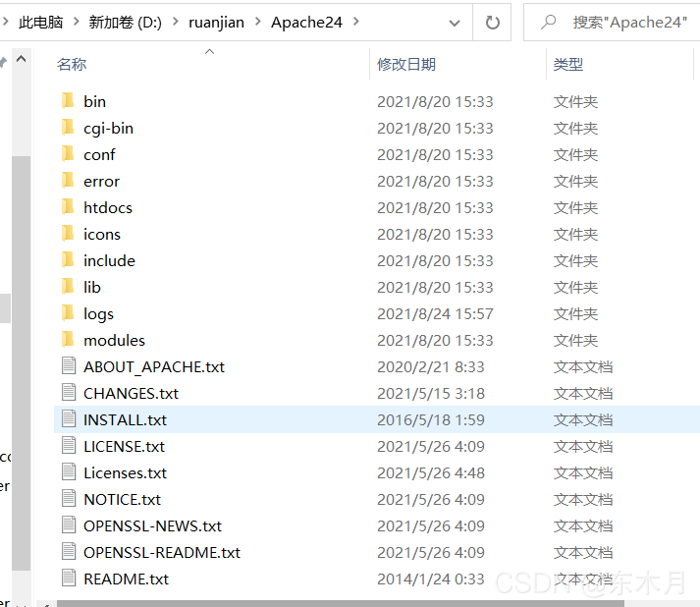Select the error folder icon
This screenshot has width=700, height=607.
pyautogui.click(x=69, y=181)
